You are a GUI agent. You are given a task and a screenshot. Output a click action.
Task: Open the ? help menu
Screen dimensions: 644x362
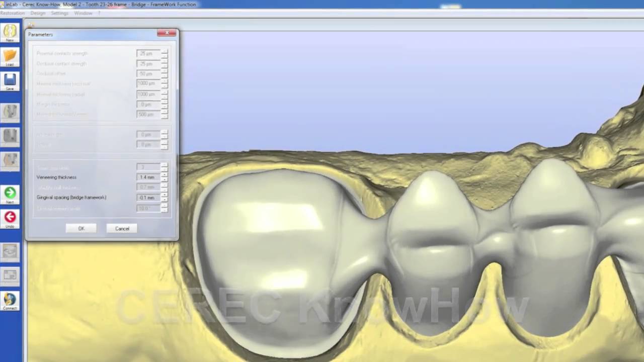99,13
